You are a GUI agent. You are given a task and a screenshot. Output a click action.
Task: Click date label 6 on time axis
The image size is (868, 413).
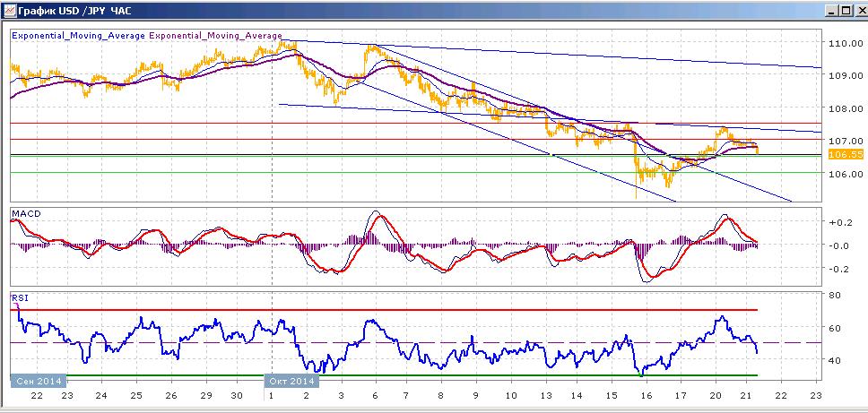click(376, 396)
